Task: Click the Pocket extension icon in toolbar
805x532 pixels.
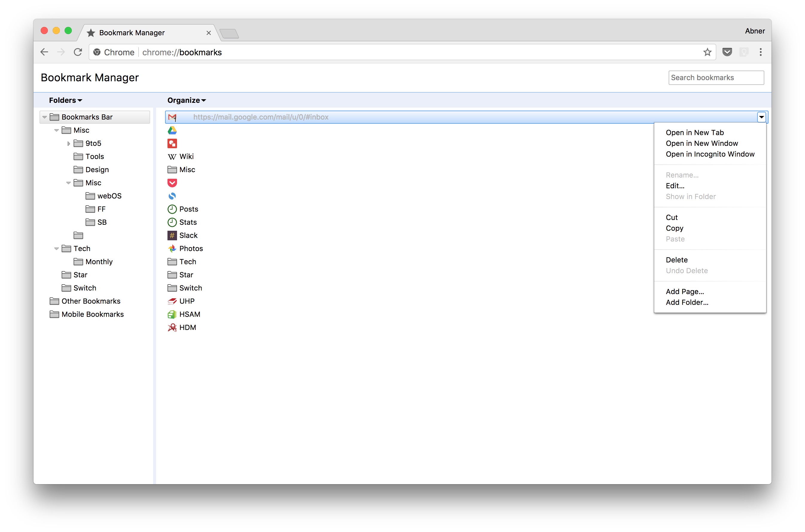Action: 727,52
